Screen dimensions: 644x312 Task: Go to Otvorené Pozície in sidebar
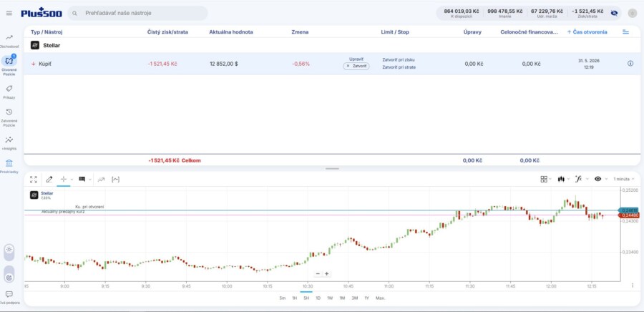(x=9, y=66)
